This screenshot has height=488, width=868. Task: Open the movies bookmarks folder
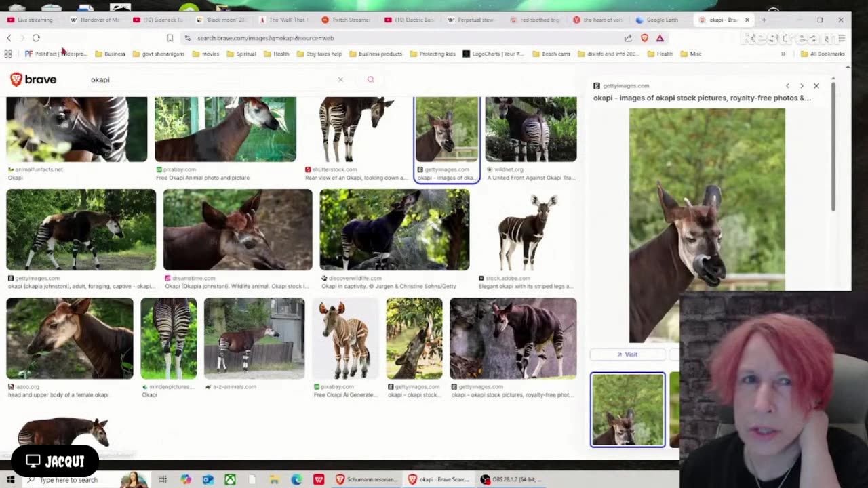click(205, 54)
